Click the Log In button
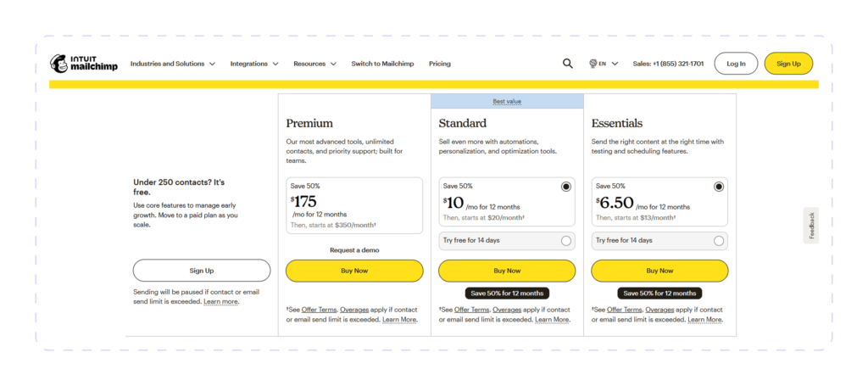Viewport: 868px width, 386px height. coord(736,64)
